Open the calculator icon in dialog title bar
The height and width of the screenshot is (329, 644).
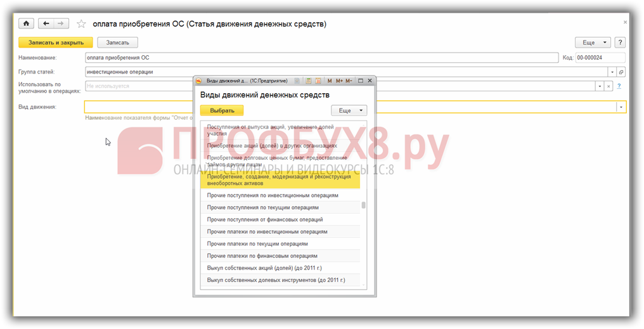click(308, 81)
